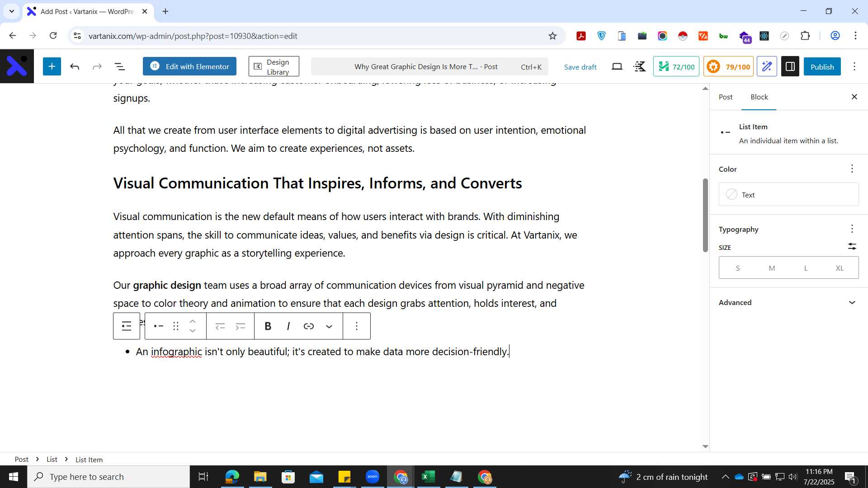Open Color panel options menu

click(852, 169)
